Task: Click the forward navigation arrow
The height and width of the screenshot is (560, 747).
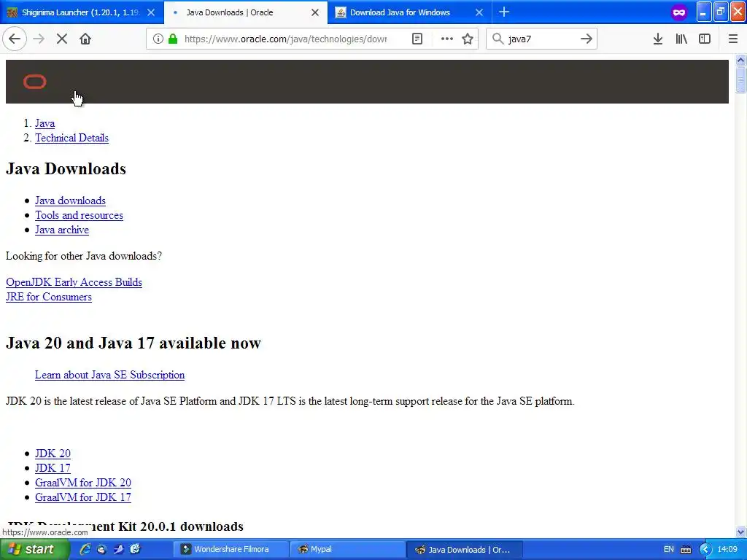Action: click(x=39, y=39)
